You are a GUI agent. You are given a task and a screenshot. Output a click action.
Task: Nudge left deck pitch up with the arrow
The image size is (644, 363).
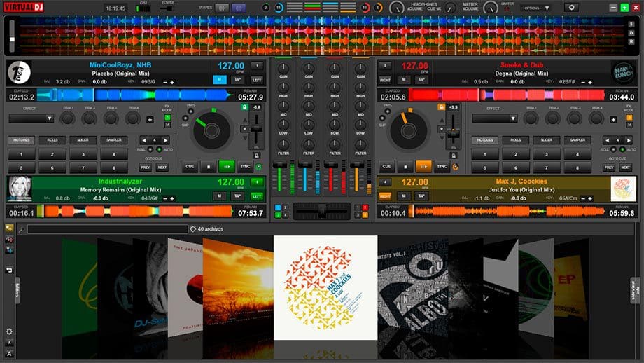pos(245,120)
